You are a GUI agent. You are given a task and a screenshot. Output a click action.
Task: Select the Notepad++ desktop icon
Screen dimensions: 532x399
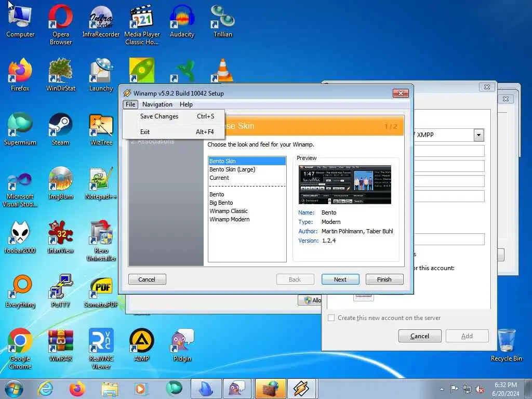(101, 183)
